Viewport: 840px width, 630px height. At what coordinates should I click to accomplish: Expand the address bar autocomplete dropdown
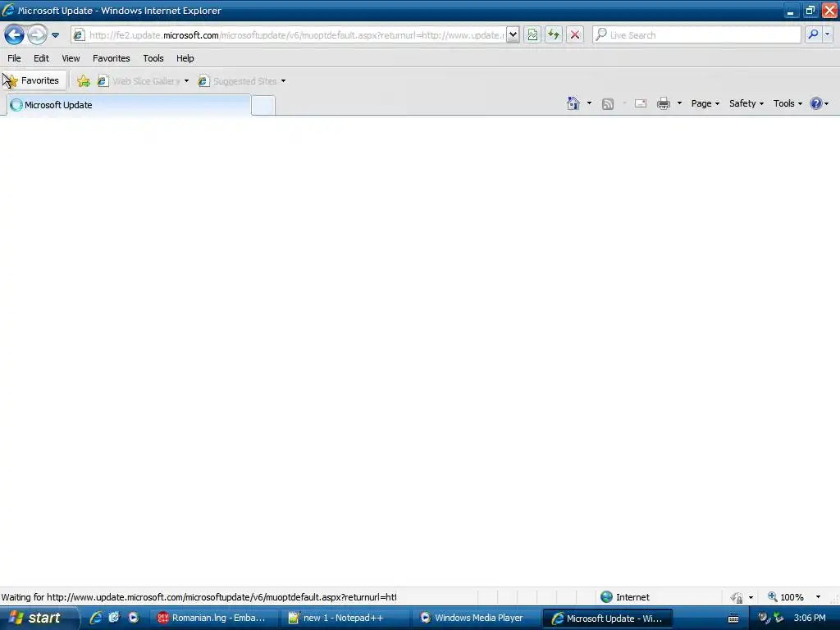(x=513, y=34)
